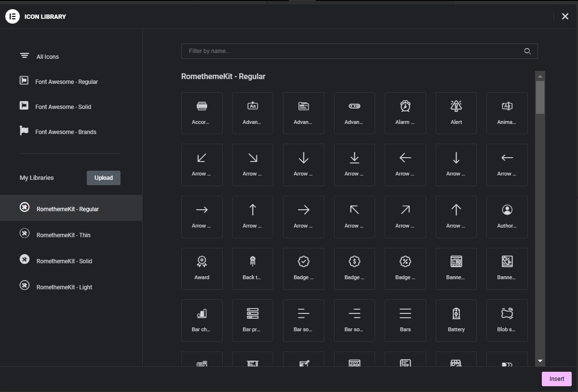Select the Accordion icon tile
The height and width of the screenshot is (392, 578).
202,113
